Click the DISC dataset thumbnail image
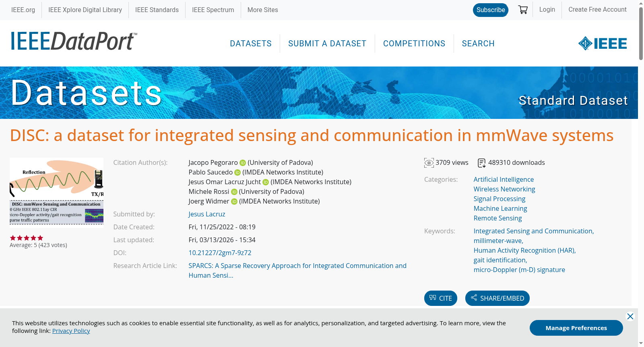Viewport: 644px width, 347px height. (x=56, y=193)
